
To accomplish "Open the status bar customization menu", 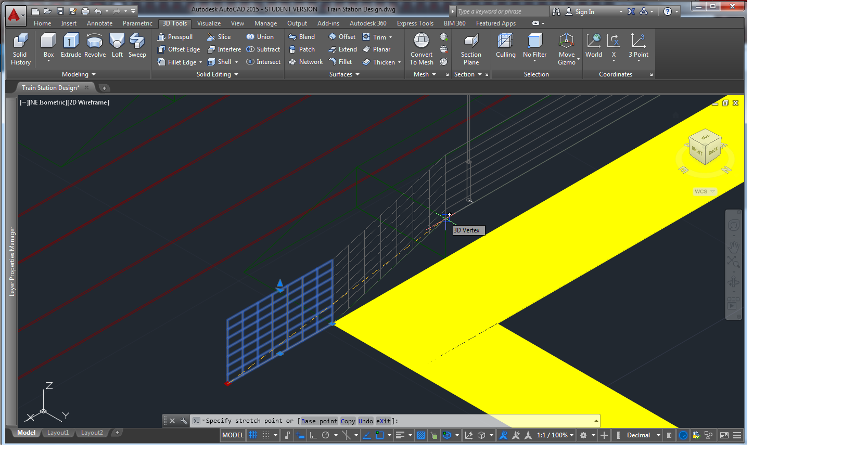I will pos(737,435).
